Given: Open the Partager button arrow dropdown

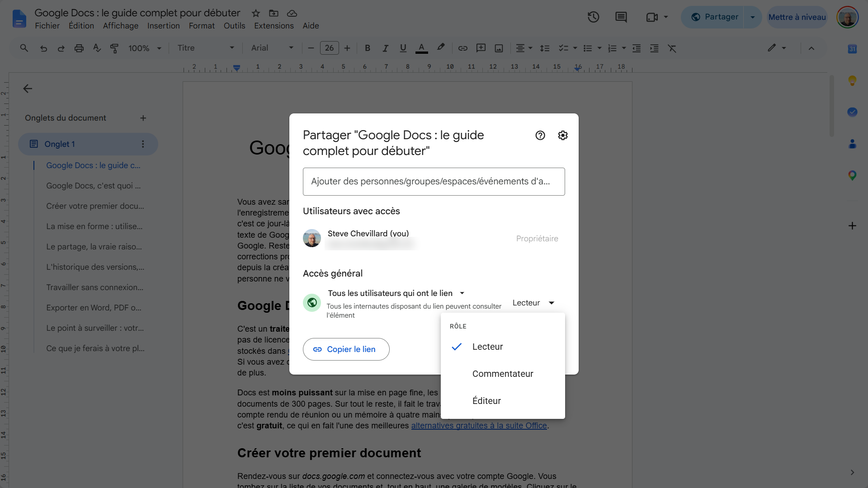Looking at the screenshot, I should (x=753, y=17).
